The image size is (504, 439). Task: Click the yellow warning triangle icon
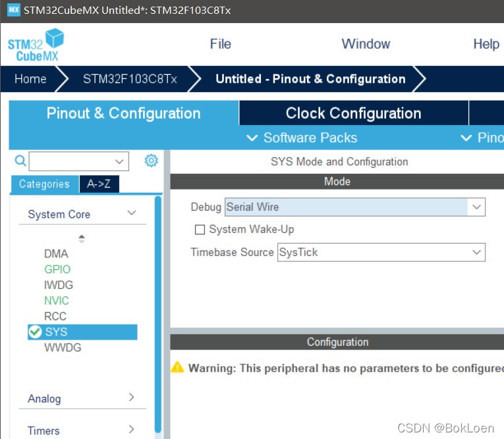point(177,367)
